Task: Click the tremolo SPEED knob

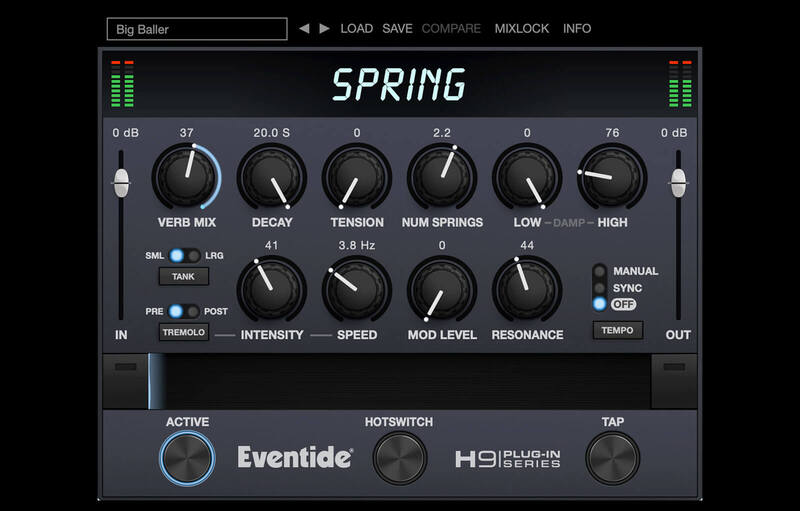Action: tap(357, 289)
